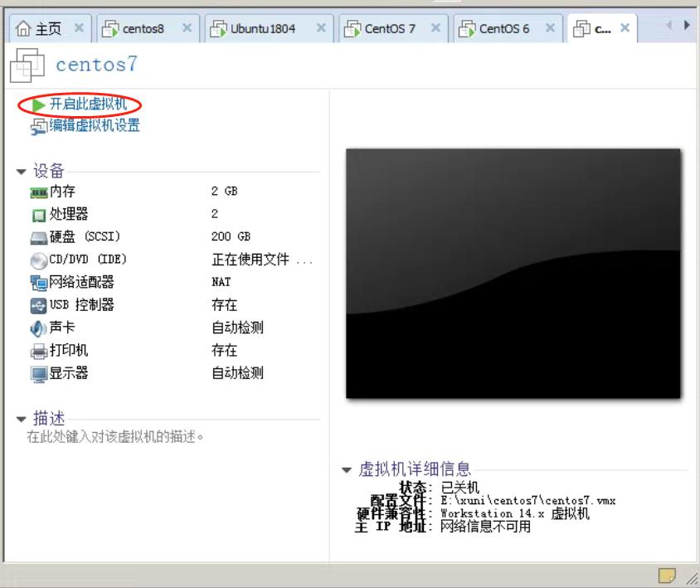Click the processor (处理器) icon
Screen dimensions: 700x588
39,216
